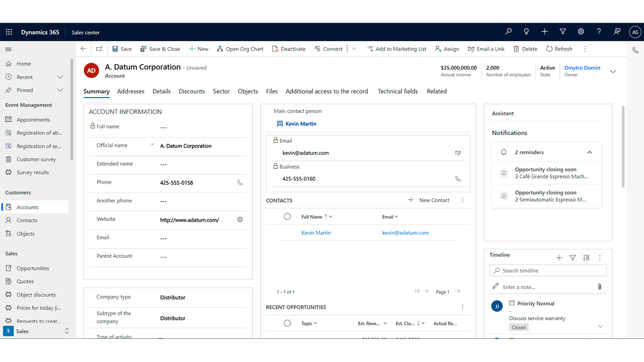The height and width of the screenshot is (362, 644).
Task: Open the Connect dropdown arrow
Action: coord(354,49)
